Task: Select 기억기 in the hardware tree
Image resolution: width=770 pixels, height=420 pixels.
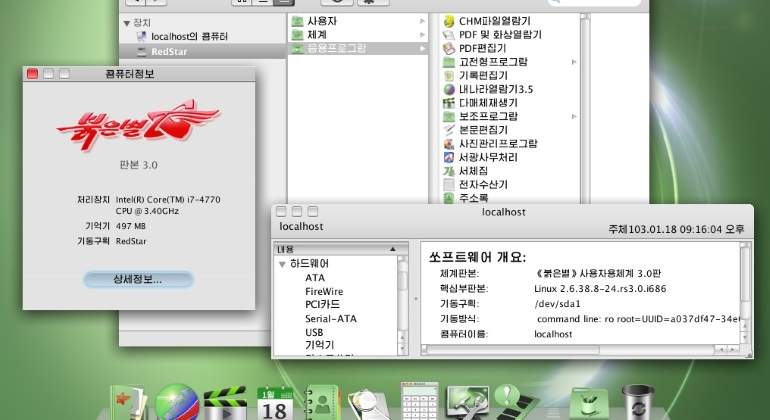Action: pos(319,345)
